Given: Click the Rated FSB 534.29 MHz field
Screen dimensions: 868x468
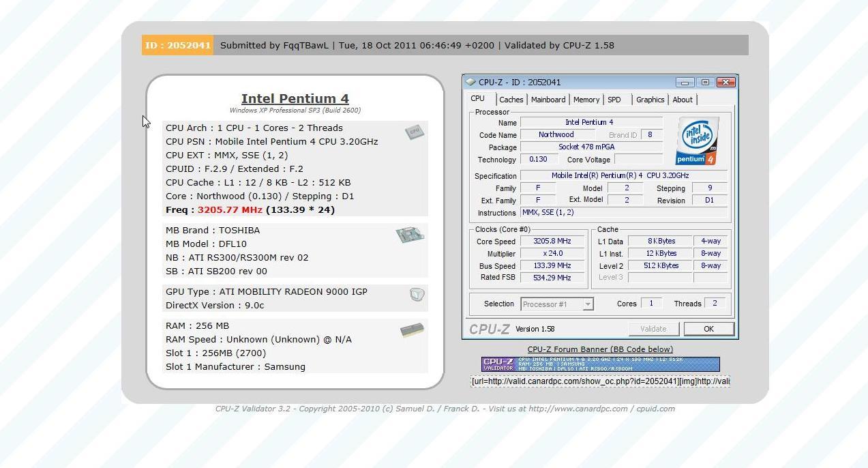Looking at the screenshot, I should [x=553, y=278].
